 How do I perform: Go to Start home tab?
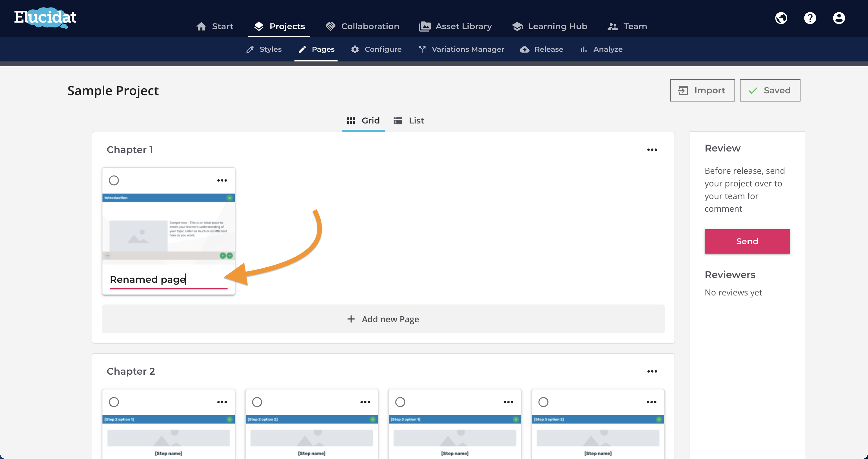pyautogui.click(x=215, y=26)
